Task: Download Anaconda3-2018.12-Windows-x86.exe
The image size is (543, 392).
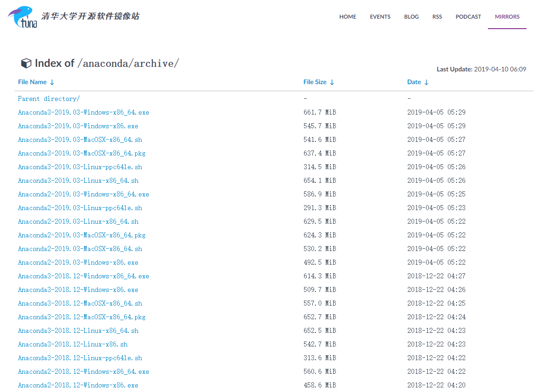Action: [78, 290]
